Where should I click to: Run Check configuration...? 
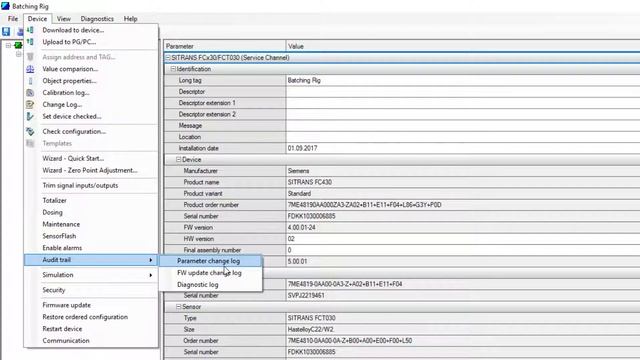[74, 131]
